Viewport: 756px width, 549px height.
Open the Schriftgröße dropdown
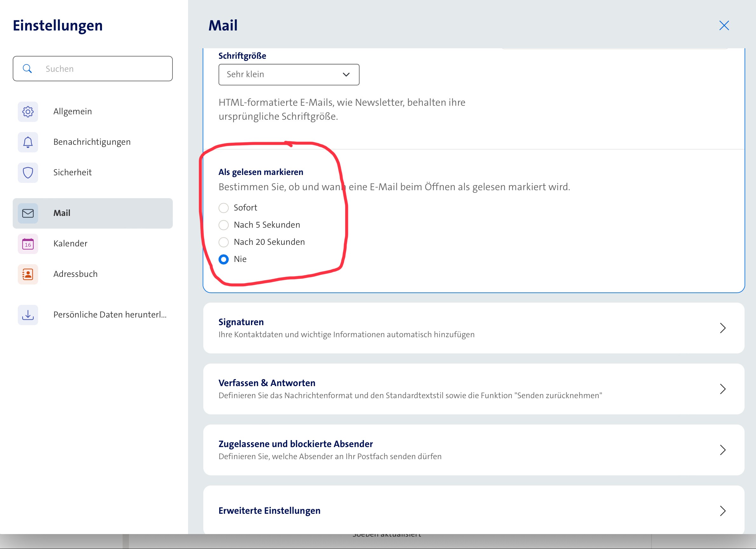289,75
